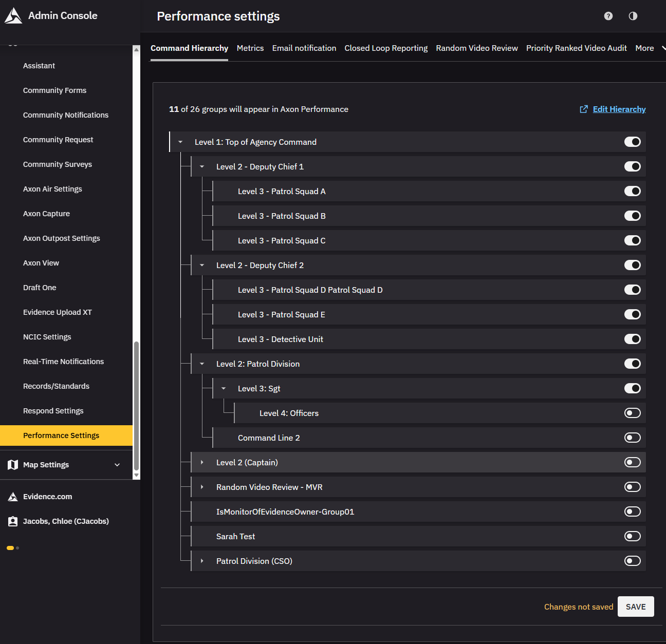The image size is (666, 644).
Task: Click the sidebar vertical scrollbar thumb
Action: tap(136, 406)
